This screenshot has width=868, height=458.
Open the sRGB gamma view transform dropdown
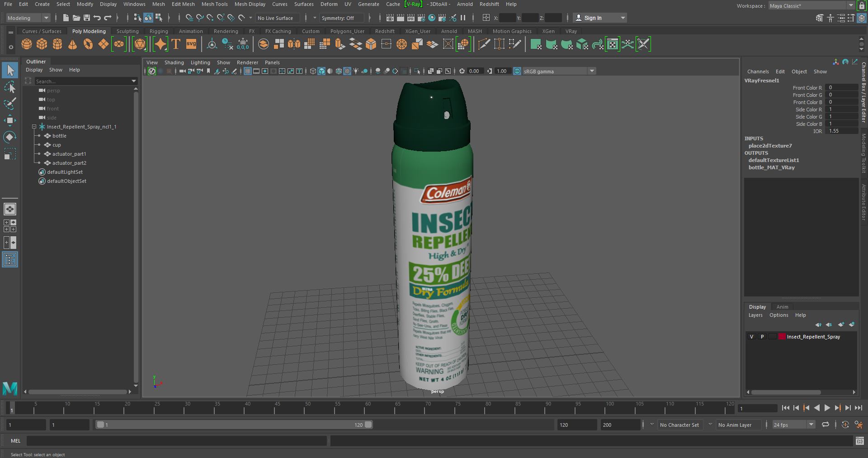click(559, 71)
